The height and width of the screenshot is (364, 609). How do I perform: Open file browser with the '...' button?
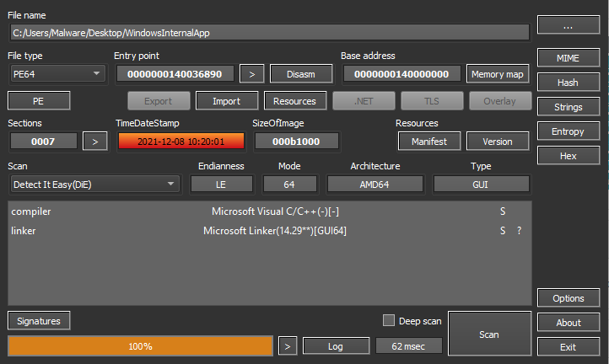[x=569, y=25]
